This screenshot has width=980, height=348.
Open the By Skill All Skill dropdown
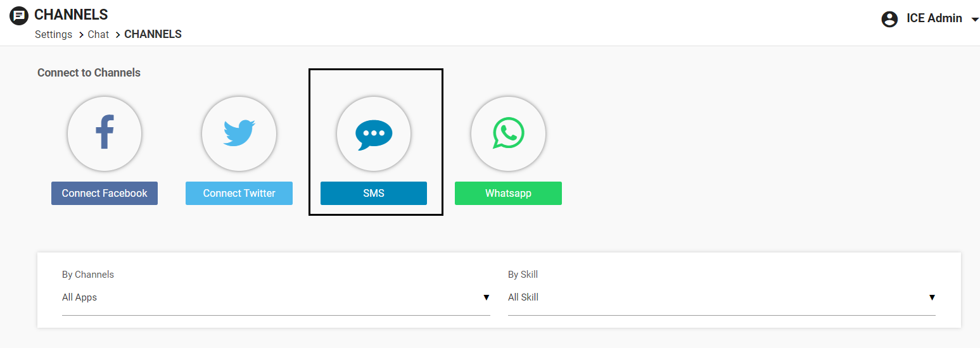(x=722, y=297)
